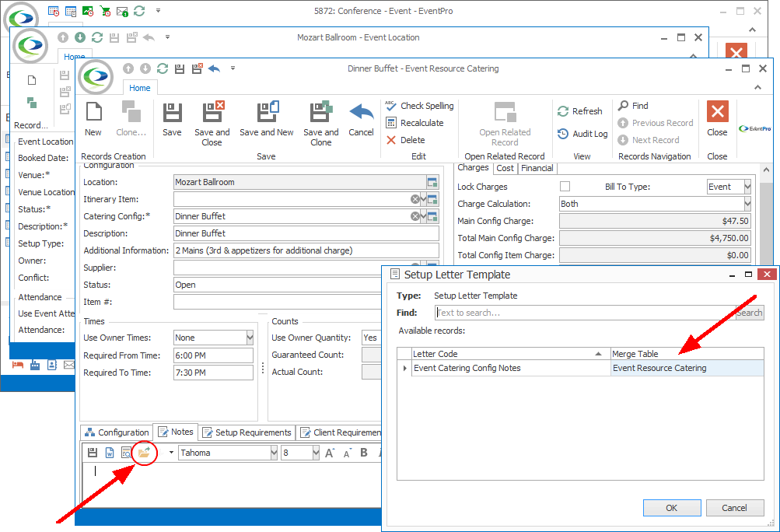Run Check Spelling

click(x=421, y=106)
